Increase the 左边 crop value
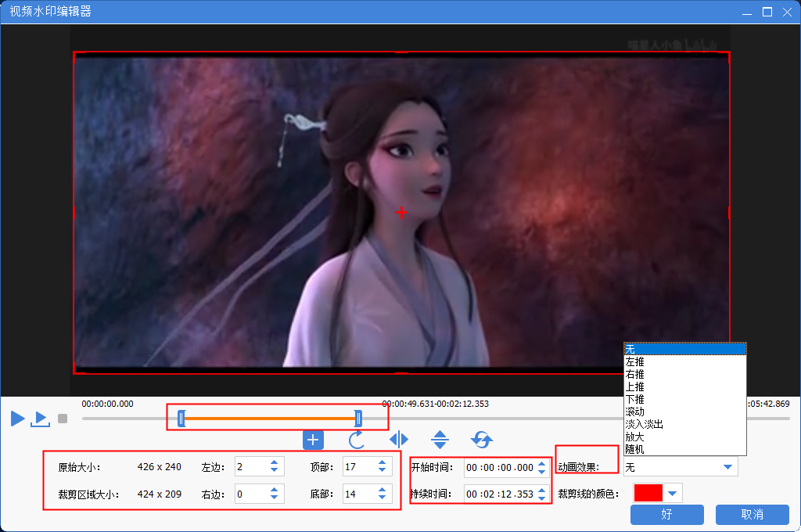The width and height of the screenshot is (801, 532). pos(275,462)
